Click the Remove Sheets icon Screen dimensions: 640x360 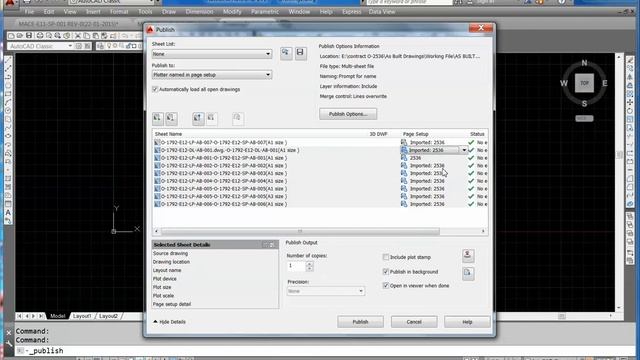(171, 119)
